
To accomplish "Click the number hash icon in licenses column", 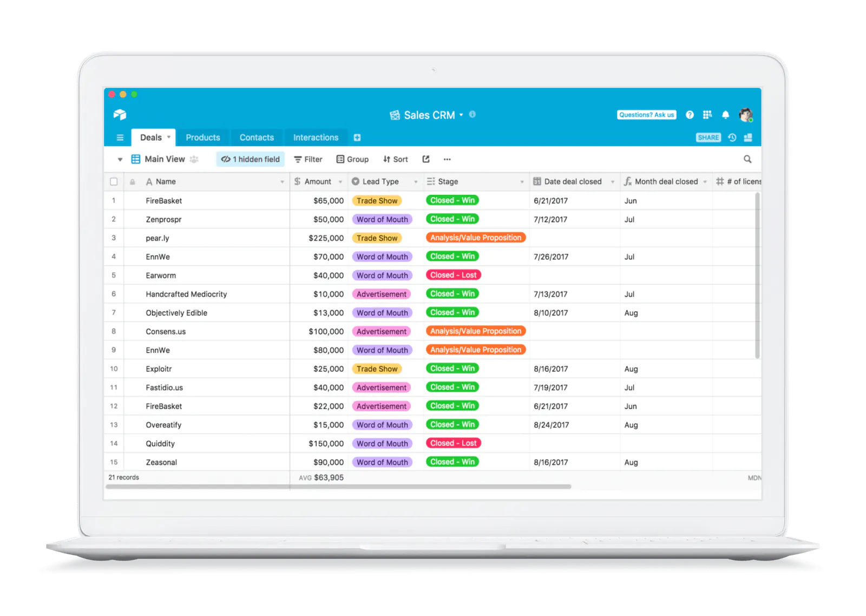I will (720, 181).
